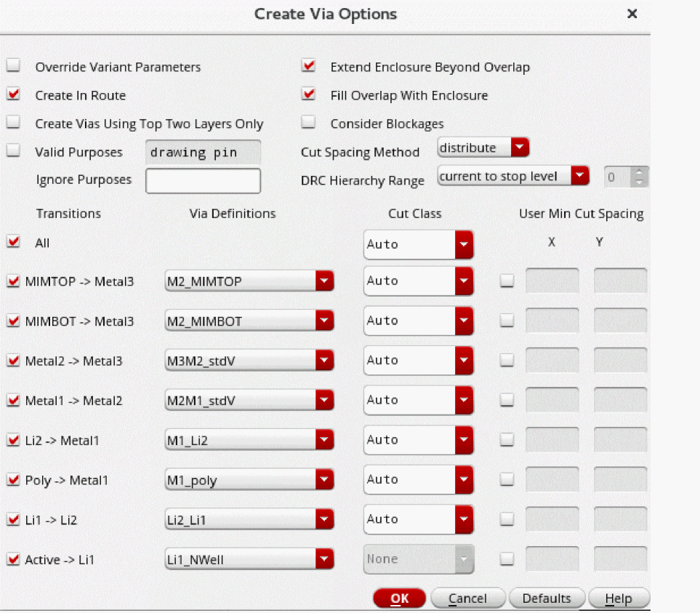
Task: Toggle Fill Overlap With Enclosure
Action: 308,95
